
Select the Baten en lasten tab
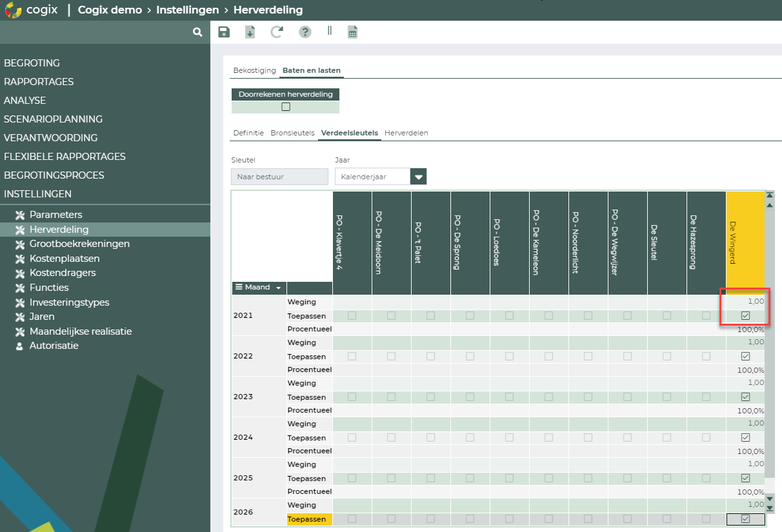click(312, 70)
